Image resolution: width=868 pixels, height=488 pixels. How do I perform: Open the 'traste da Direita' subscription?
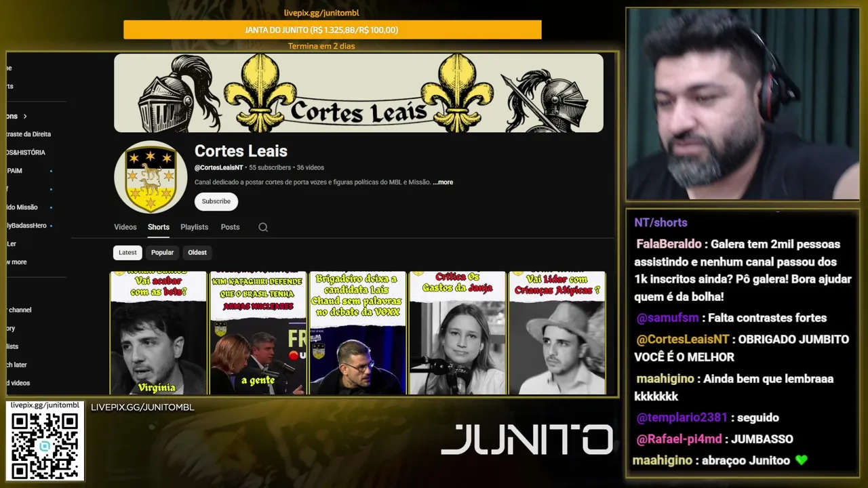point(28,134)
